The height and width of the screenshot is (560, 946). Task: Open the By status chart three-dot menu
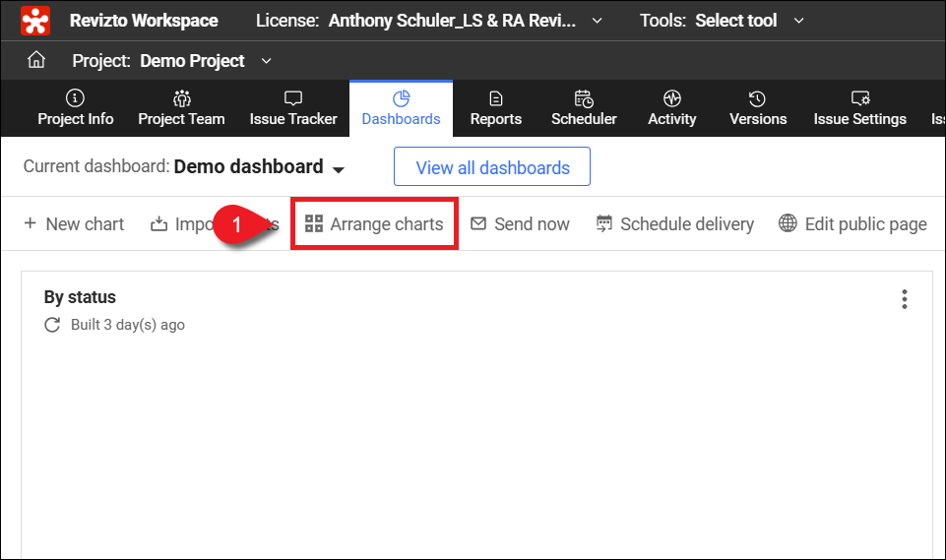(904, 300)
